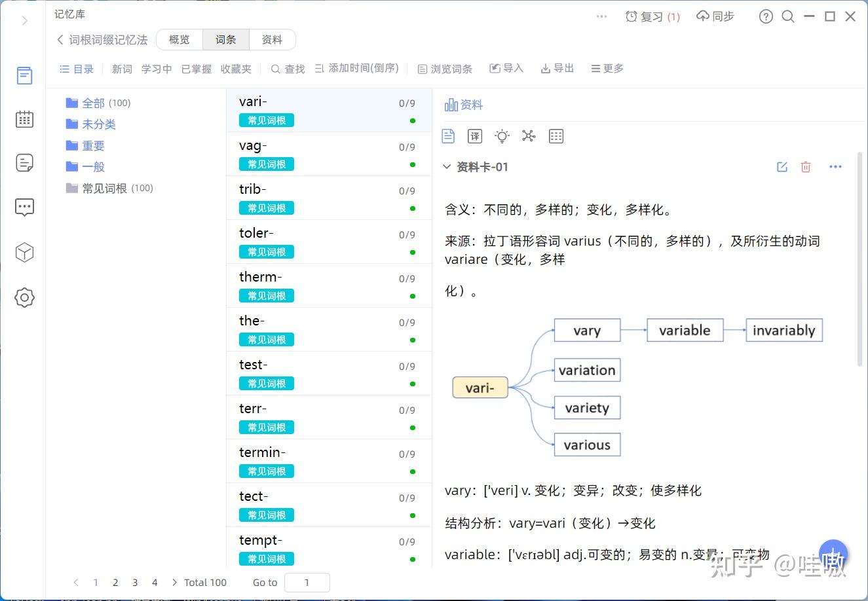Click the 资料 chart panel header

[x=464, y=105]
